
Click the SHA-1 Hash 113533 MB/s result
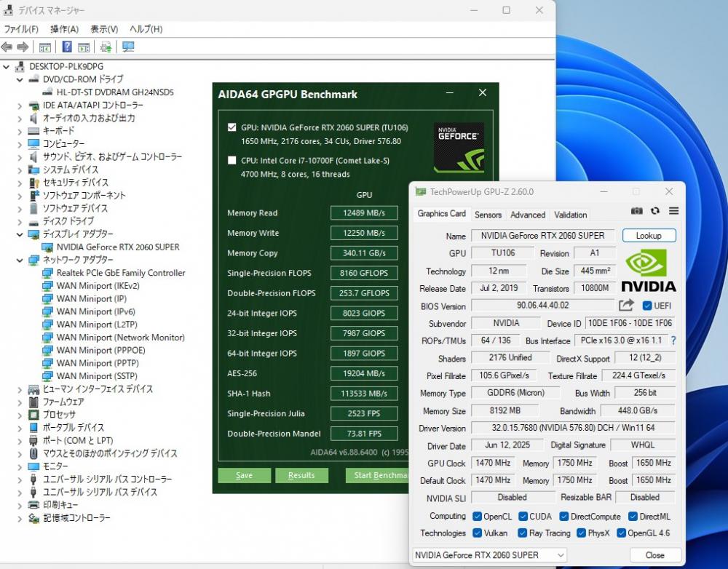(x=364, y=394)
